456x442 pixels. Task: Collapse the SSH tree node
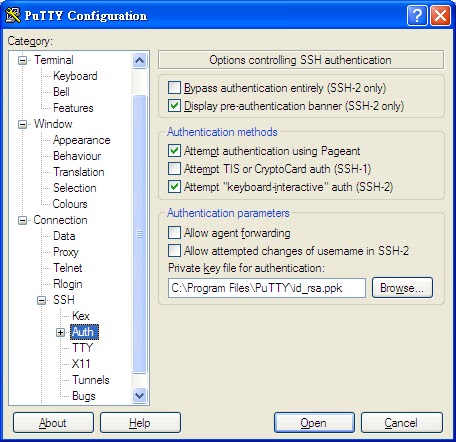tap(41, 300)
